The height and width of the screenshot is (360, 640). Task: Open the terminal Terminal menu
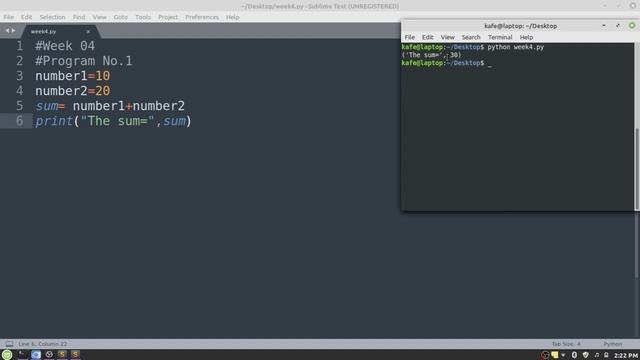pos(500,37)
